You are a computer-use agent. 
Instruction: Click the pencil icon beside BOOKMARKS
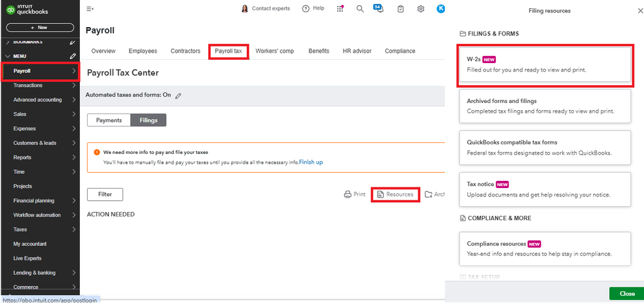click(73, 42)
